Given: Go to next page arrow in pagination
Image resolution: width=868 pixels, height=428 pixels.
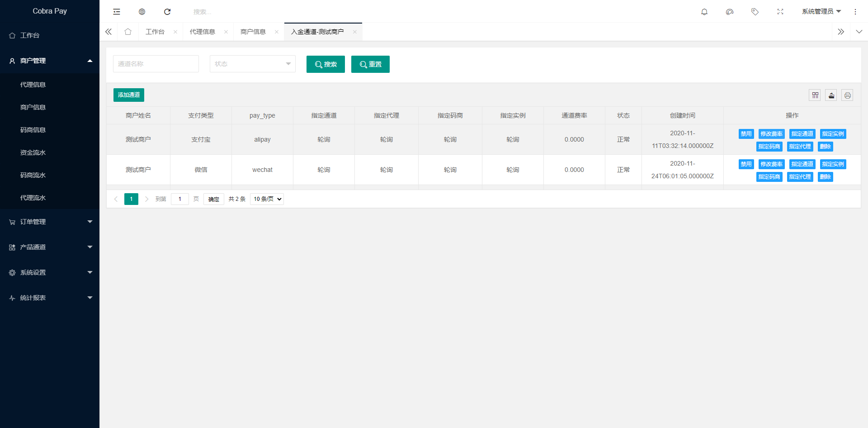Looking at the screenshot, I should pyautogui.click(x=146, y=199).
